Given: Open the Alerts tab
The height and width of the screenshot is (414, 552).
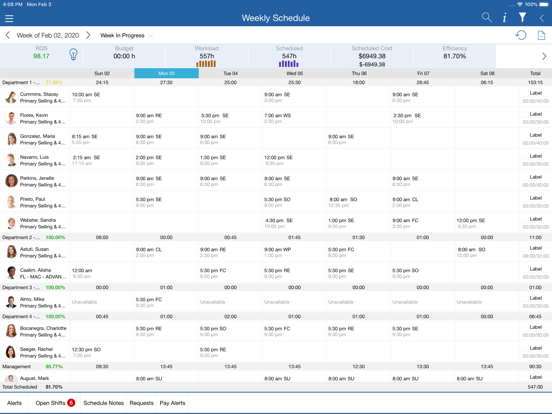Looking at the screenshot, I should [x=14, y=403].
